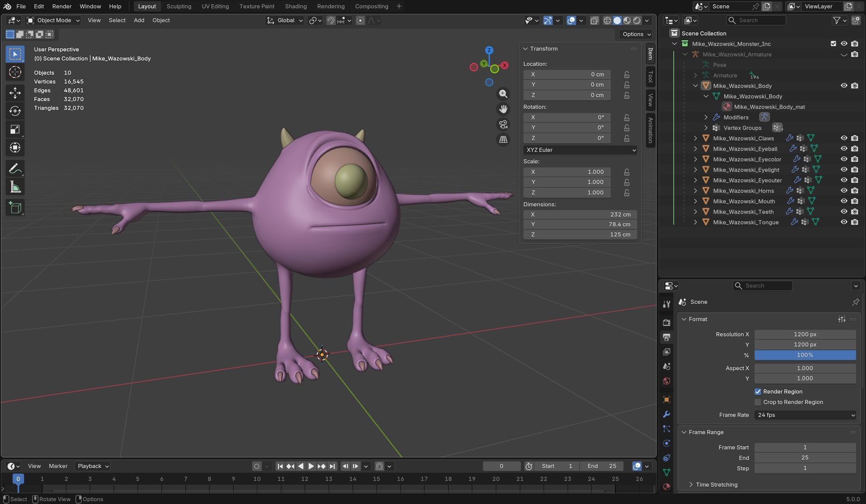Open the Modifiers wrench properties tab
This screenshot has width=866, height=504.
667,414
